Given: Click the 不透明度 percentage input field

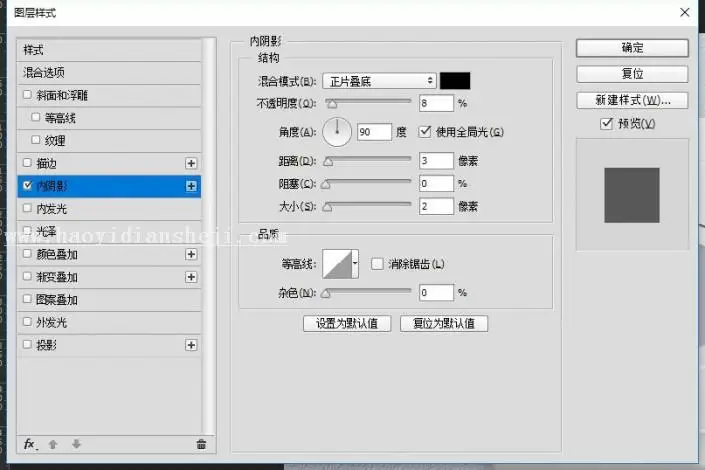Looking at the screenshot, I should tap(436, 103).
